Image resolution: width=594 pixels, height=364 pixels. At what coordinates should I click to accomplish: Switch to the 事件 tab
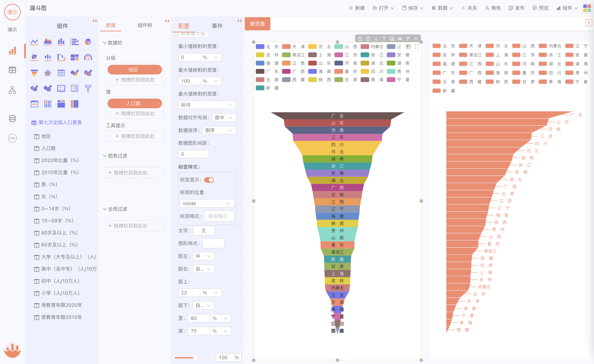pyautogui.click(x=217, y=26)
